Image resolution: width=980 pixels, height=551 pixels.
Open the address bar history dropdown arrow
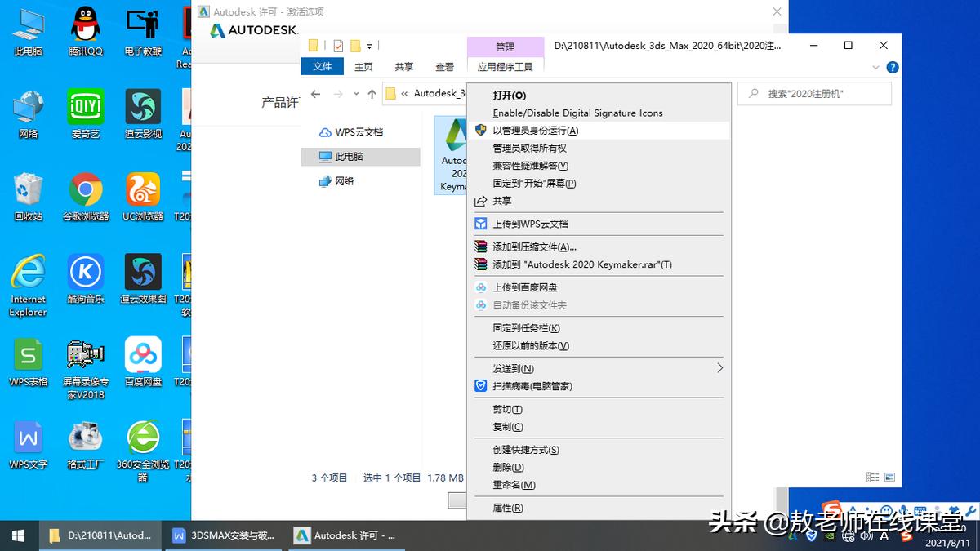pos(355,93)
